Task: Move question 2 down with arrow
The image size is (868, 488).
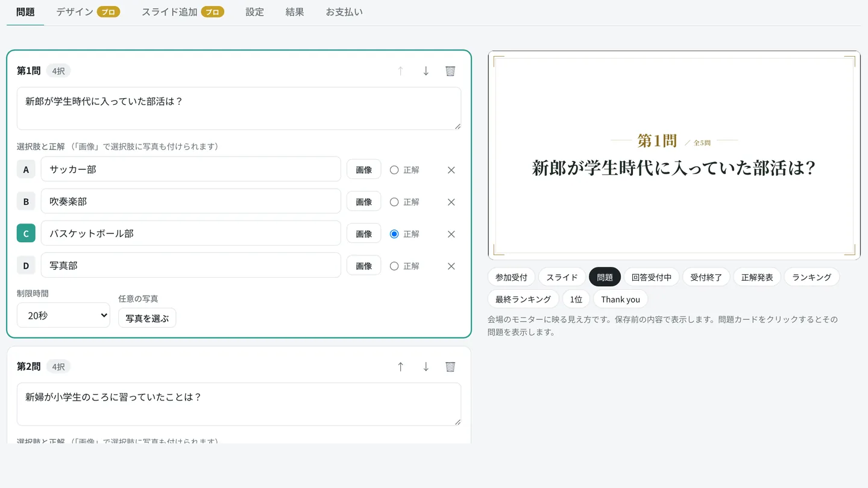Action: pyautogui.click(x=426, y=367)
